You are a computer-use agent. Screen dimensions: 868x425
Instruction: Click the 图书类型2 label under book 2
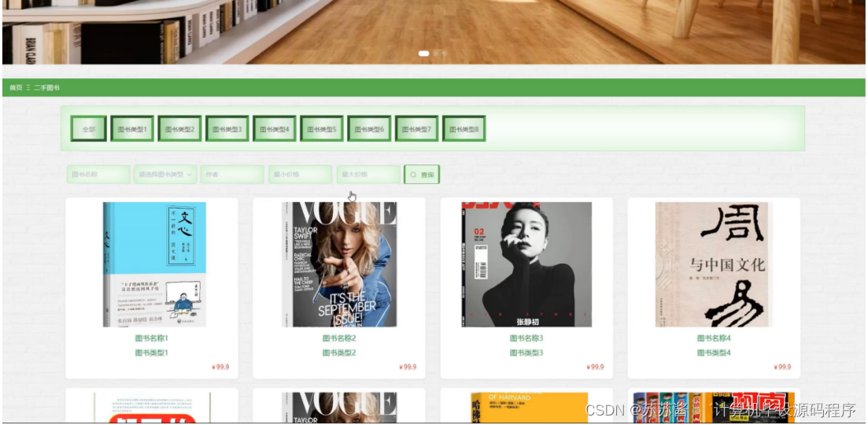[339, 353]
